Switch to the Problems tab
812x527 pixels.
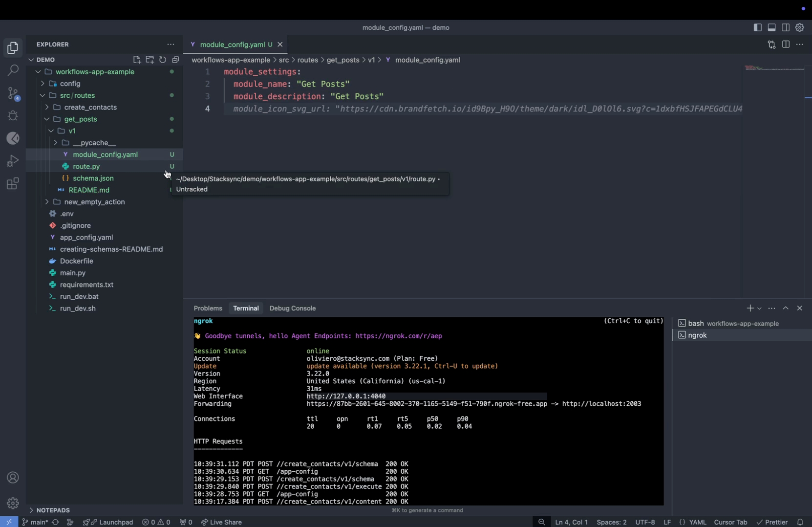pyautogui.click(x=208, y=308)
